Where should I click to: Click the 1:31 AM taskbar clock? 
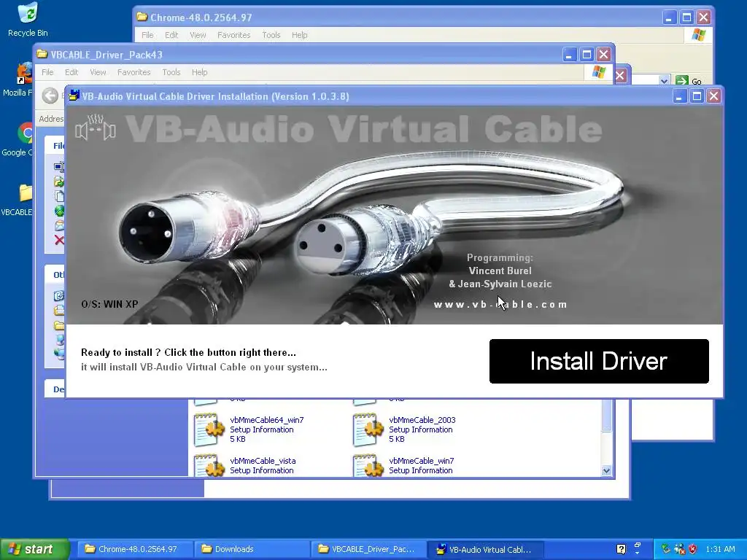coord(720,550)
